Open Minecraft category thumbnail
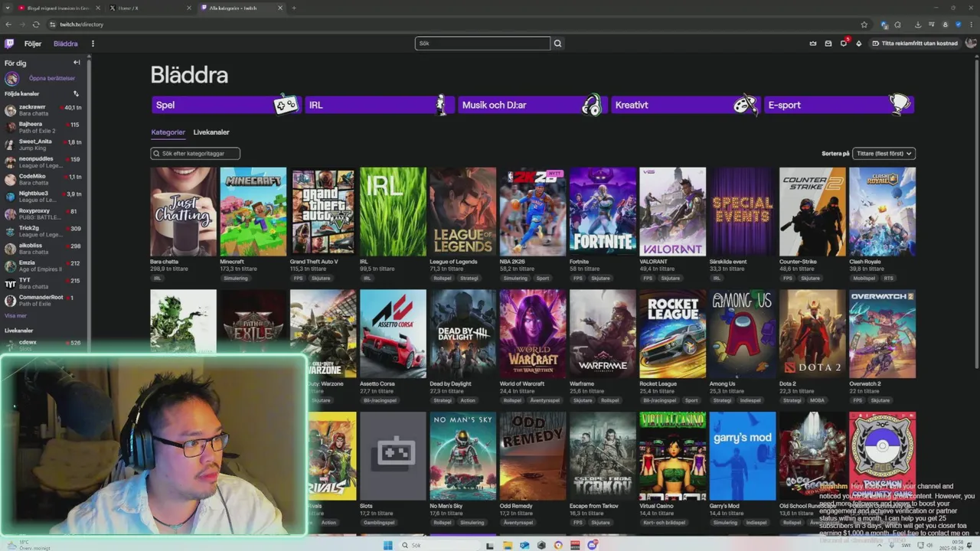The image size is (980, 551). point(253,211)
